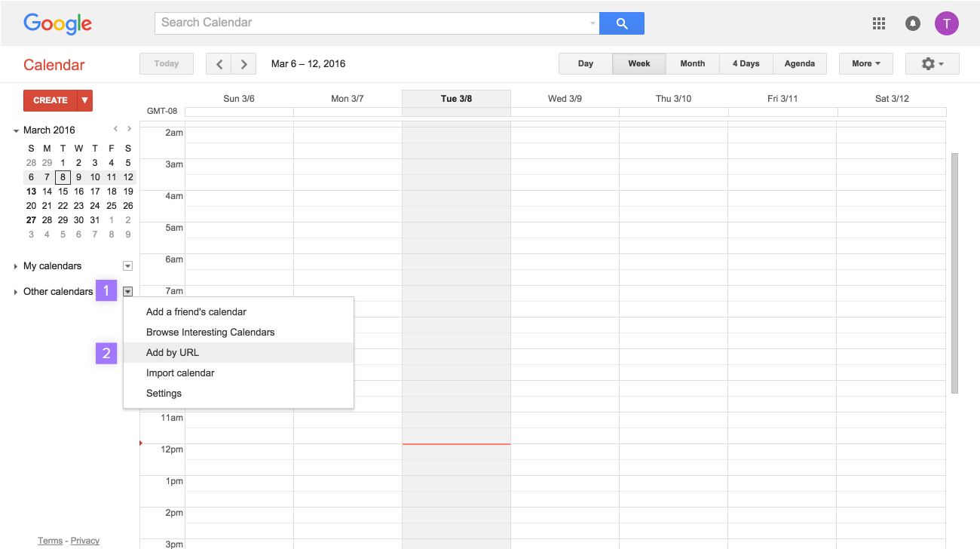Viewport: 980px width, 549px height.
Task: Select Import calendar menu entry
Action: click(x=238, y=373)
